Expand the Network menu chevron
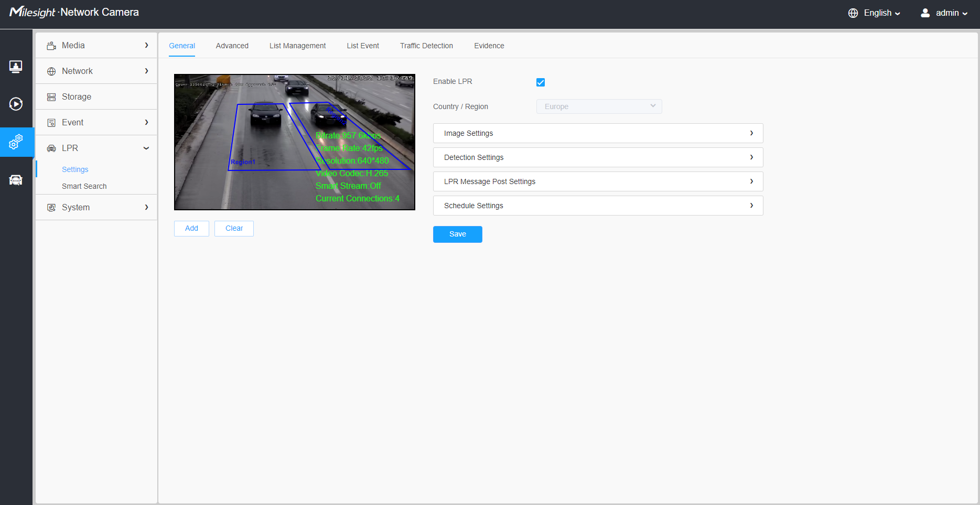Viewport: 980px width, 505px height. click(x=146, y=71)
